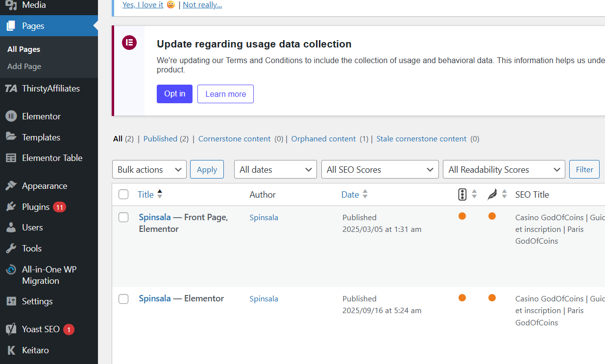Open the Bulk actions dropdown
The image size is (605, 364).
click(x=149, y=170)
